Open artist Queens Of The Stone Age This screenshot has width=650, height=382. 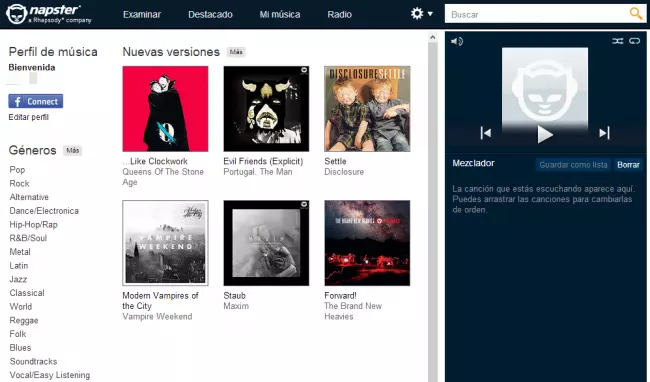click(163, 177)
